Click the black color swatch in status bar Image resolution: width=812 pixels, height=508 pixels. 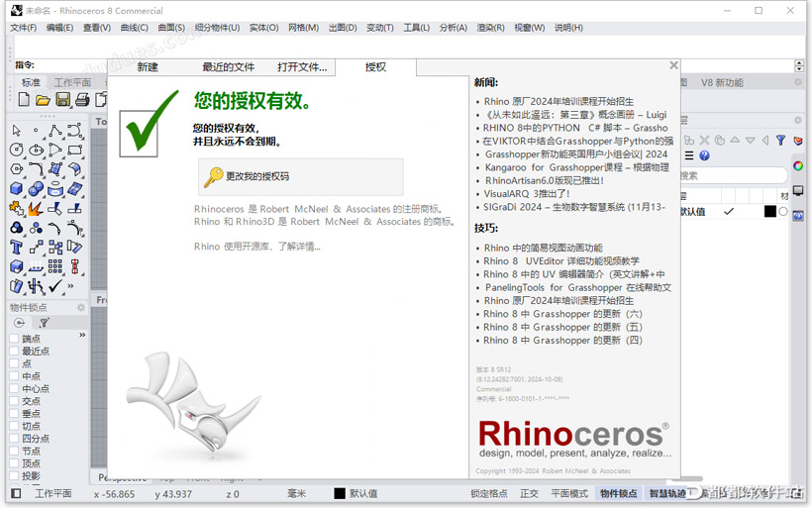tap(340, 493)
